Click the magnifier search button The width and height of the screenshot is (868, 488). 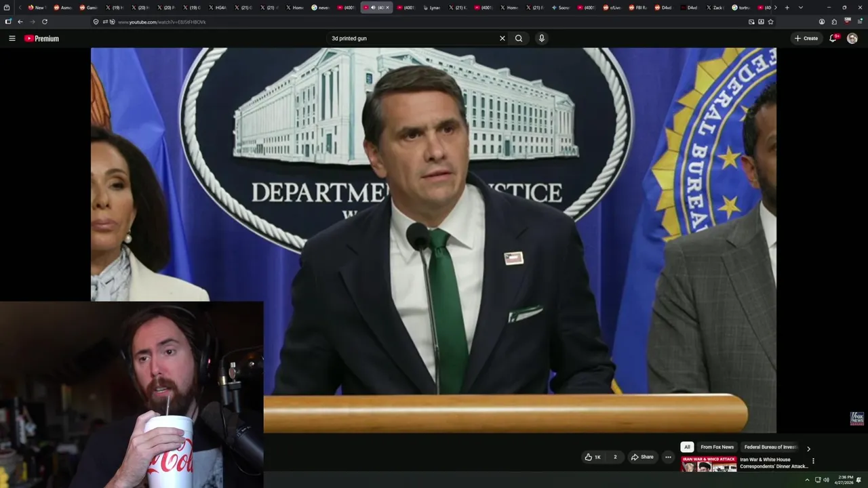pyautogui.click(x=519, y=39)
